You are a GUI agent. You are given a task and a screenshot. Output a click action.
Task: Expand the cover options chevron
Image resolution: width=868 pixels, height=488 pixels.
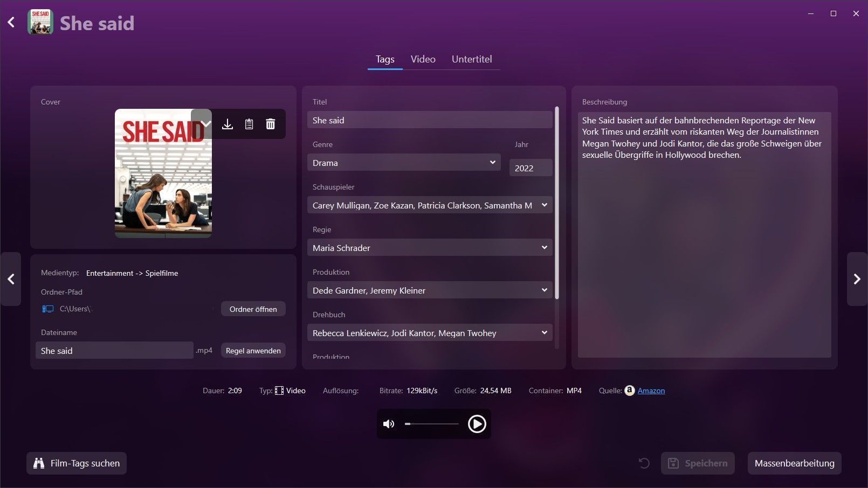205,124
